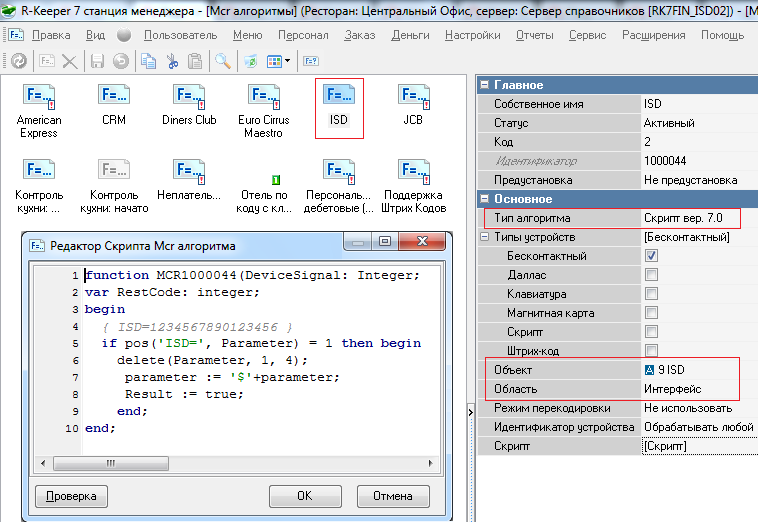
Task: Select the Diners Club algorithm icon
Action: click(189, 96)
